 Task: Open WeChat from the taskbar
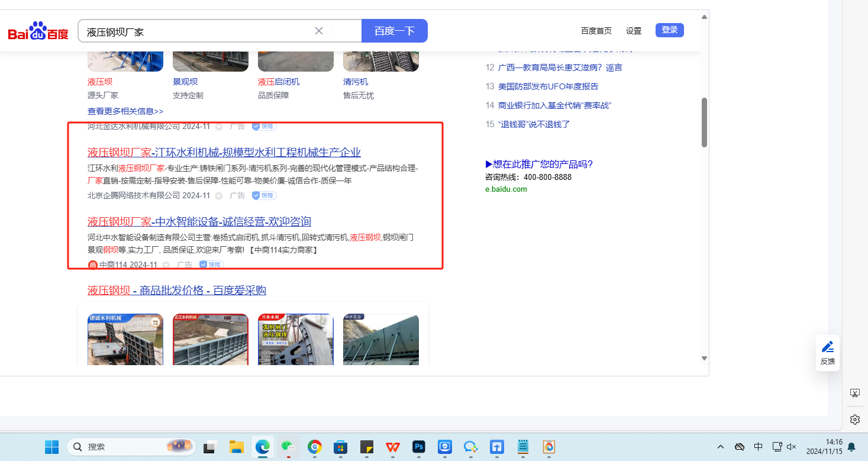pos(288,447)
